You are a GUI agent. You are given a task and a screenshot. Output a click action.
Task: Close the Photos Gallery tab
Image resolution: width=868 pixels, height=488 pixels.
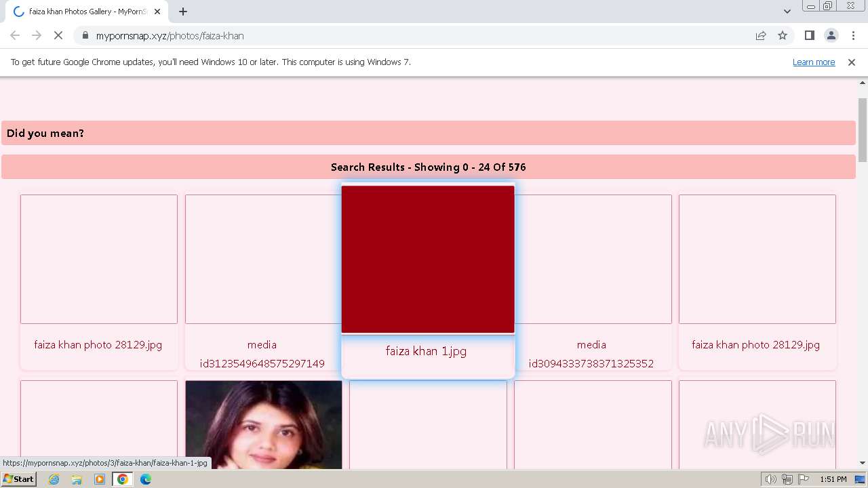(x=157, y=12)
